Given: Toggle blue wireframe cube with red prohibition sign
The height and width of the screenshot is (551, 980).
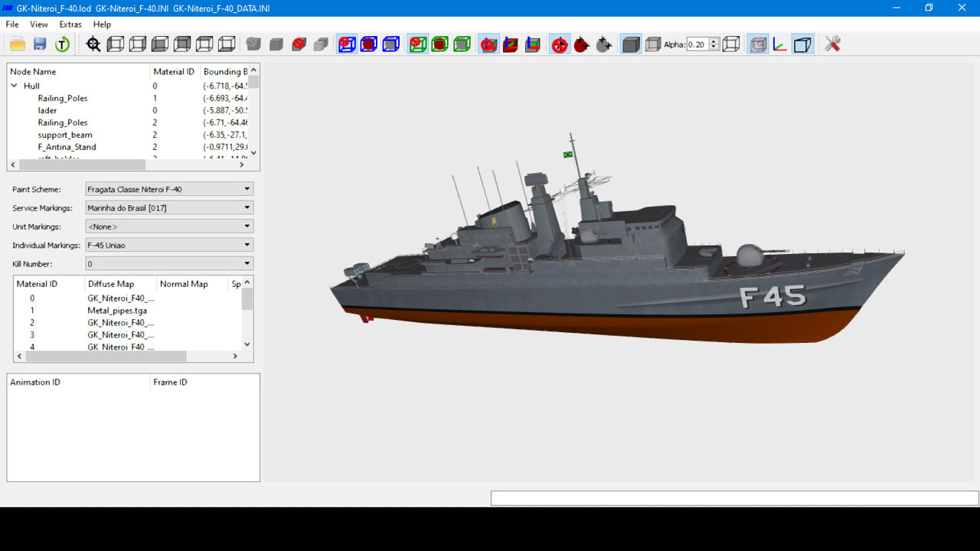Looking at the screenshot, I should tap(347, 44).
